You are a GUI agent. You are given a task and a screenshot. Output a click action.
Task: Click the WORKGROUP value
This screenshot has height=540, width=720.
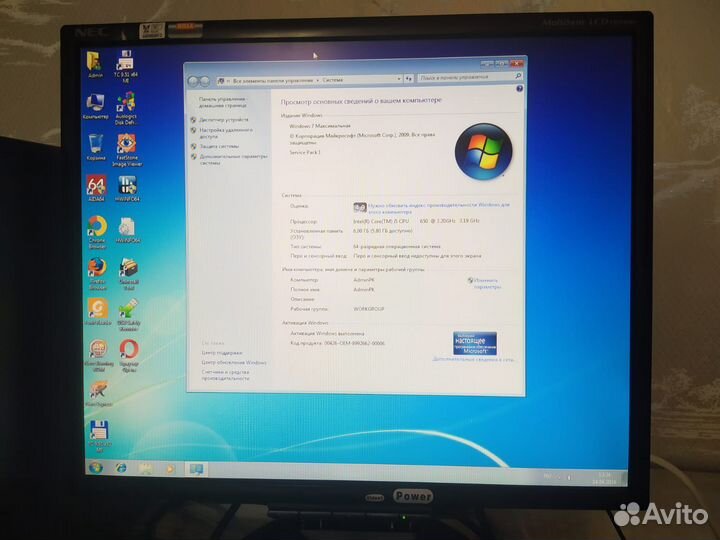[x=369, y=309]
